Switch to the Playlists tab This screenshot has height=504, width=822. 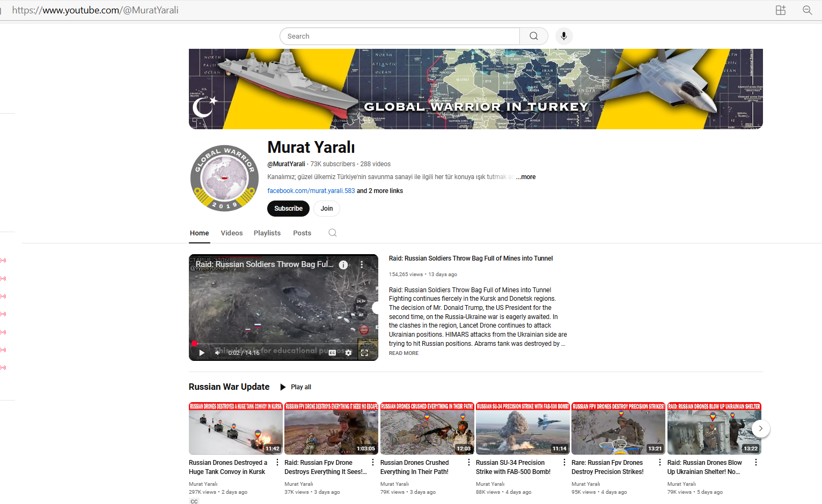click(267, 233)
